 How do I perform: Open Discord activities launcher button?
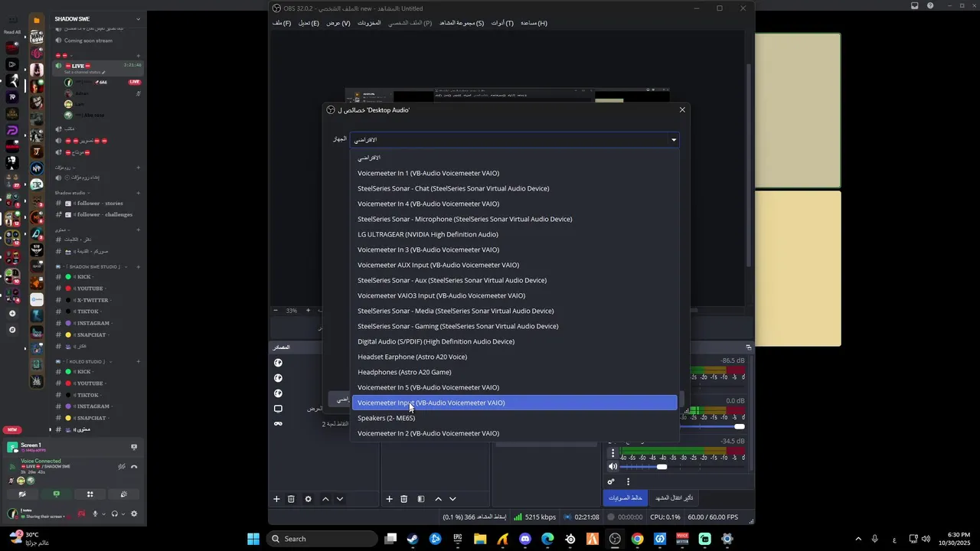pyautogui.click(x=90, y=494)
